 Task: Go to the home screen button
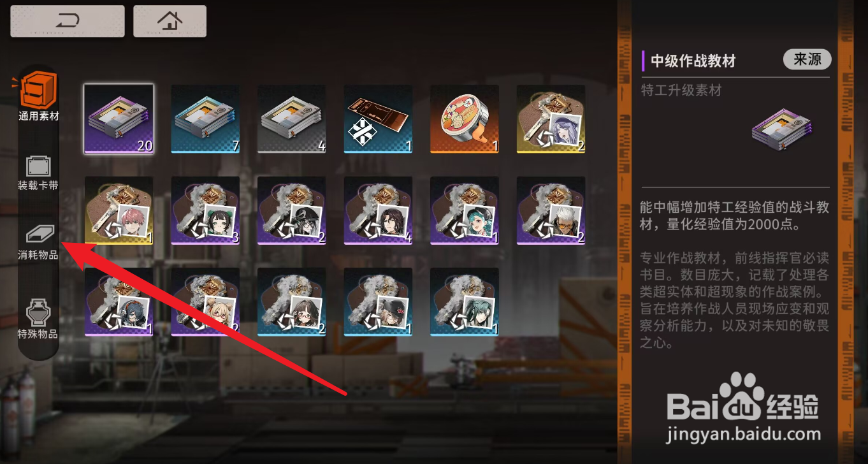pyautogui.click(x=170, y=21)
